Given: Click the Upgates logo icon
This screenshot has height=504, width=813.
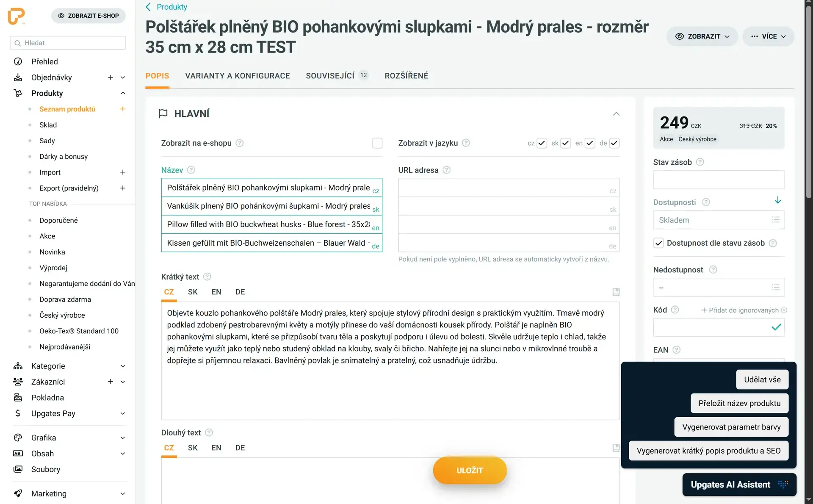Looking at the screenshot, I should (x=17, y=16).
